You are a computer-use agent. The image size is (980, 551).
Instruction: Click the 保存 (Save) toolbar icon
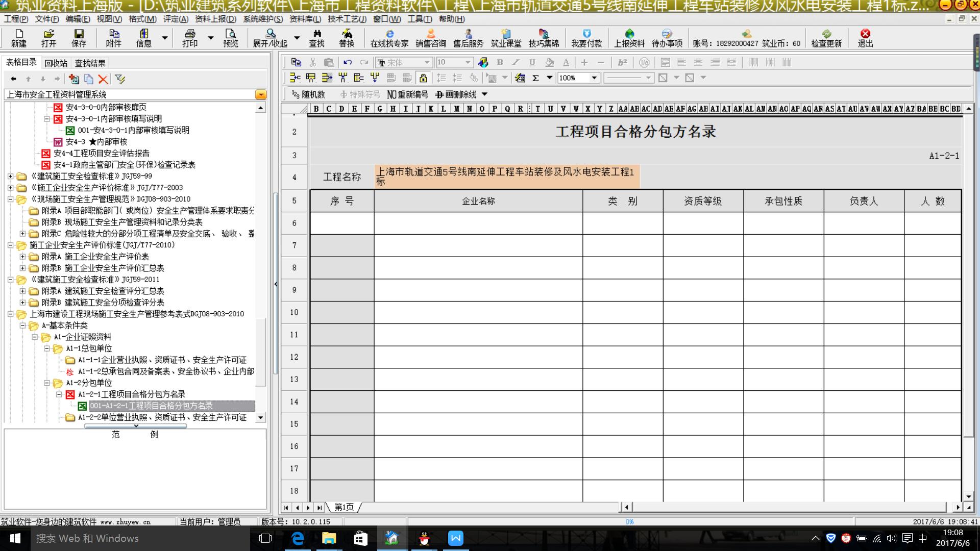coord(79,38)
